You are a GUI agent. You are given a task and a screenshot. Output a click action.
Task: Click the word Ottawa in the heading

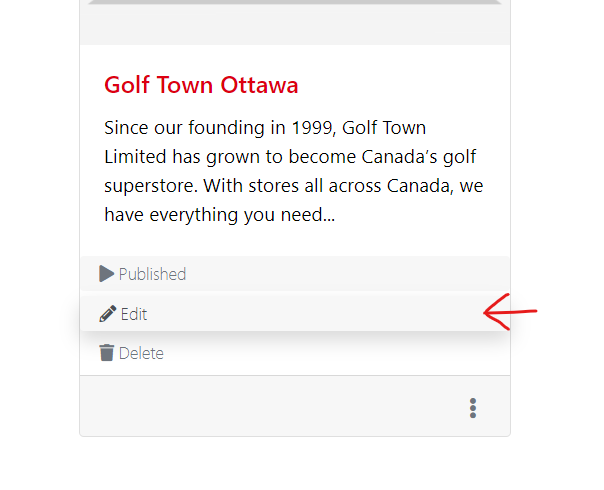259,85
